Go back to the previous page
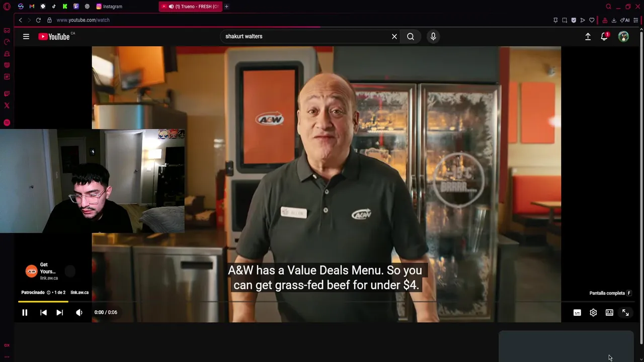This screenshot has height=362, width=644. 20,20
